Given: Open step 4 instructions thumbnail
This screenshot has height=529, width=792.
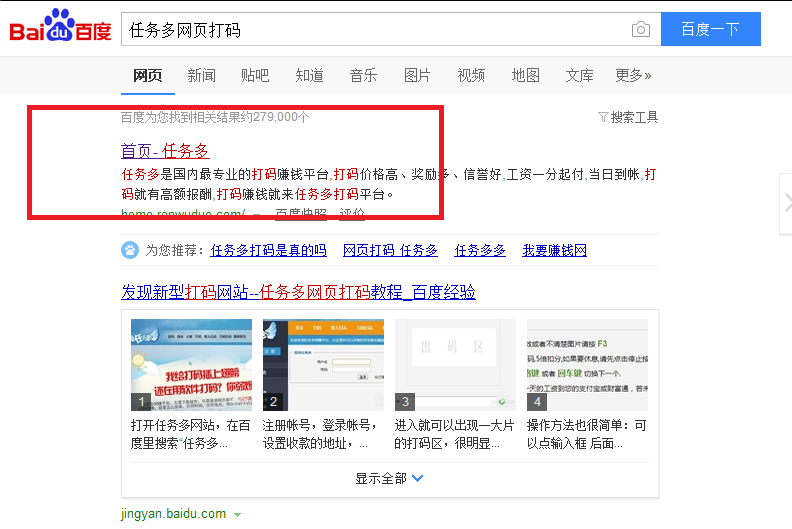Looking at the screenshot, I should tap(587, 365).
